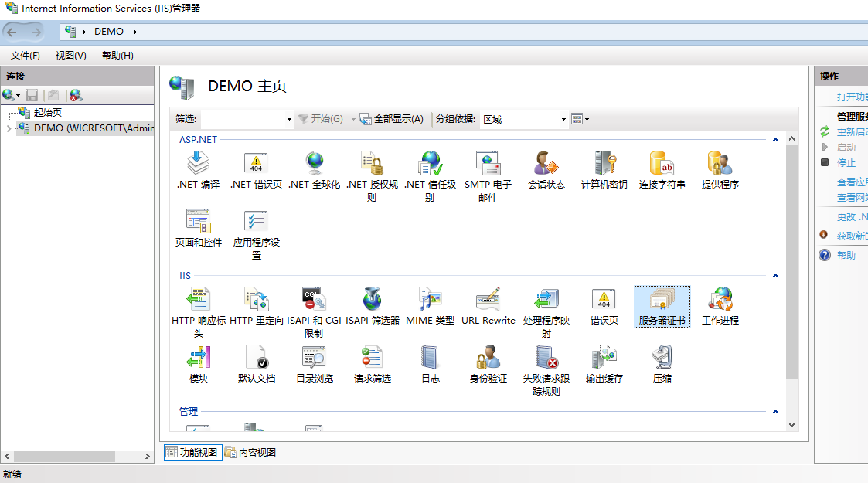Open 会话状态 feature
The height and width of the screenshot is (483, 868).
(546, 171)
